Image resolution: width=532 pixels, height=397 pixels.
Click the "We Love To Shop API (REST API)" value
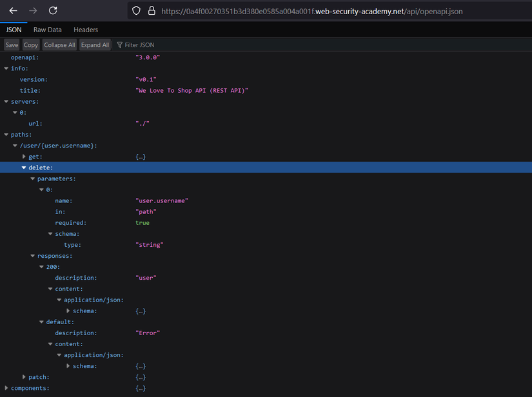[x=192, y=90]
